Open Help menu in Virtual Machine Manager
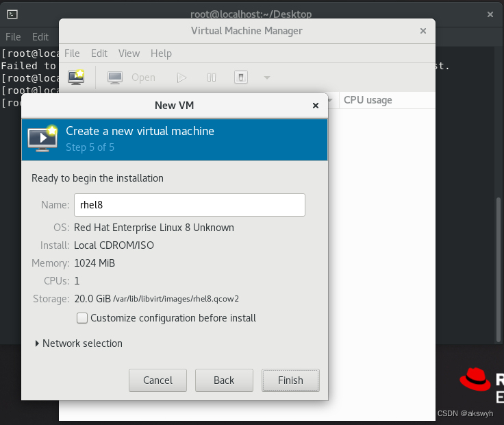The image size is (504, 425). [x=161, y=53]
